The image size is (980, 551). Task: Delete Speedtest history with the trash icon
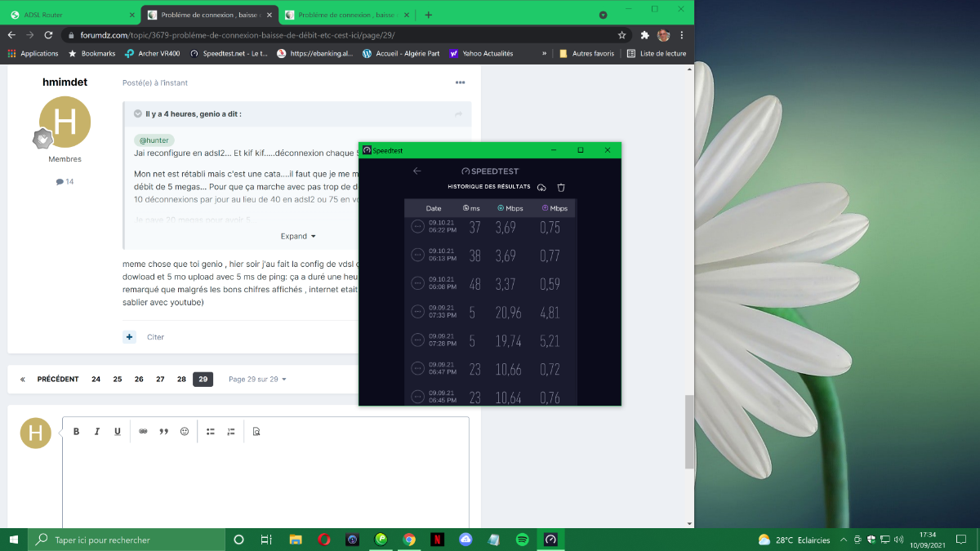coord(561,188)
